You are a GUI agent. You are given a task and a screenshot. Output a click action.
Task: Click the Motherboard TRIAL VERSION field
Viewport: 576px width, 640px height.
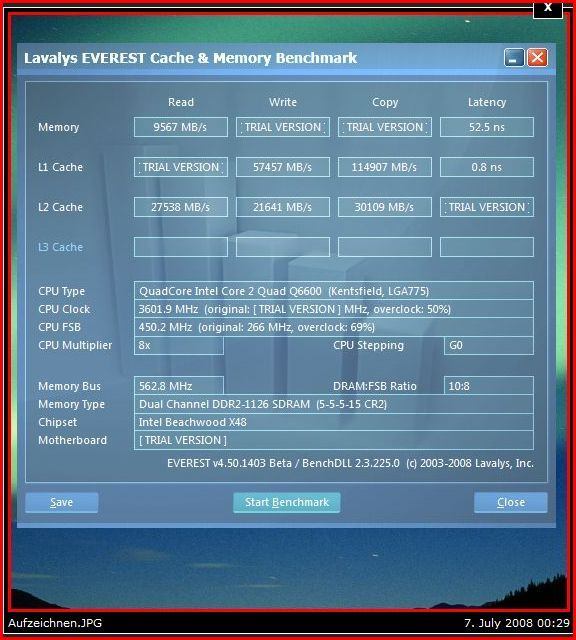(x=334, y=440)
